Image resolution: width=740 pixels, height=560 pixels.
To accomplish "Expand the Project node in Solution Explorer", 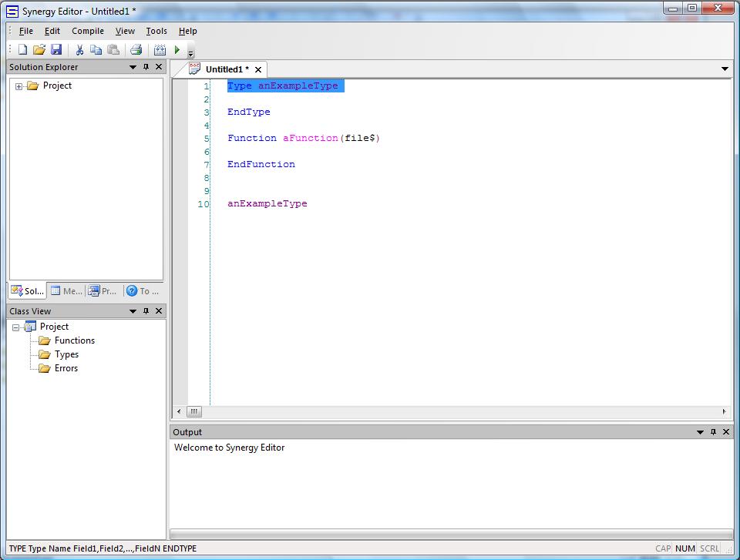I will click(18, 86).
